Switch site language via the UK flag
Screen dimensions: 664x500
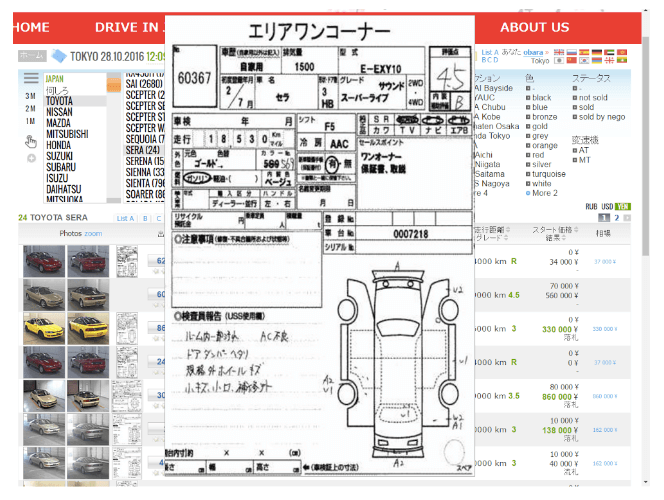click(x=559, y=52)
